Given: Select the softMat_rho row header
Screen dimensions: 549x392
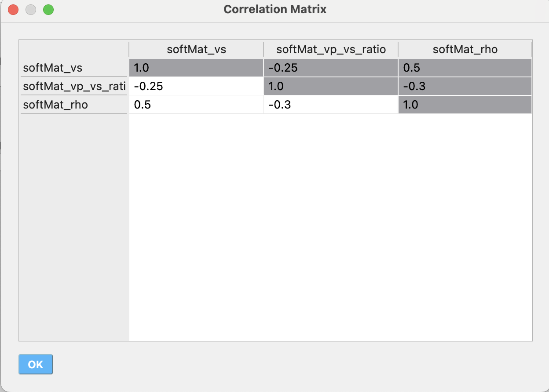Looking at the screenshot, I should point(74,105).
